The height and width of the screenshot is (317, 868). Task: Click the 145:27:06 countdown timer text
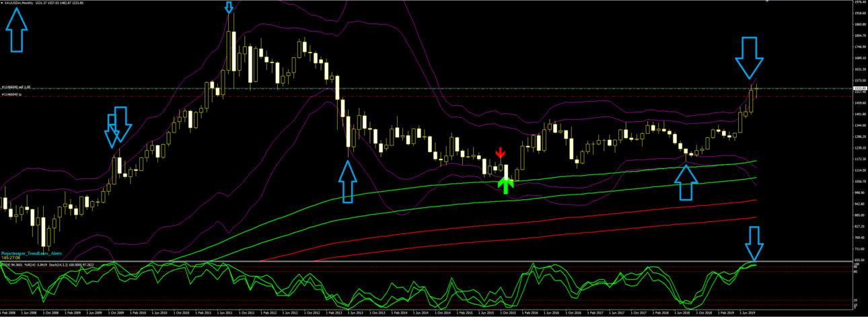[x=11, y=257]
